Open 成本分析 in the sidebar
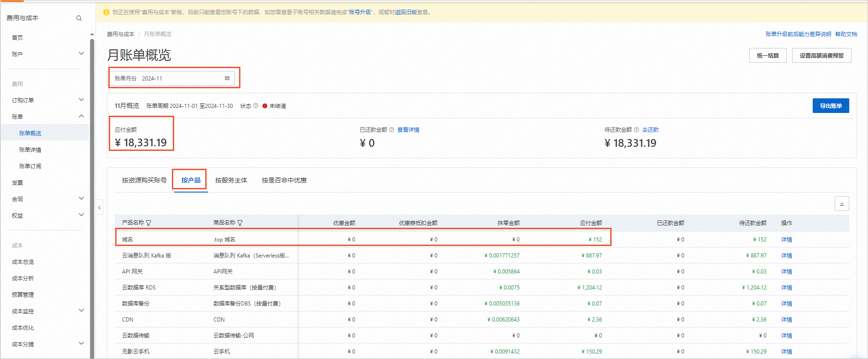Image resolution: width=868 pixels, height=359 pixels. (x=23, y=279)
